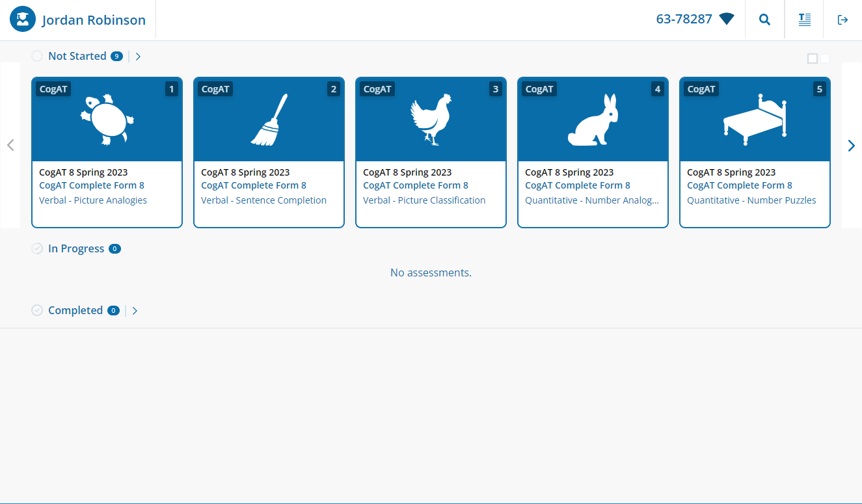This screenshot has height=504, width=862.
Task: Open the Not Started section heading
Action: (x=77, y=56)
